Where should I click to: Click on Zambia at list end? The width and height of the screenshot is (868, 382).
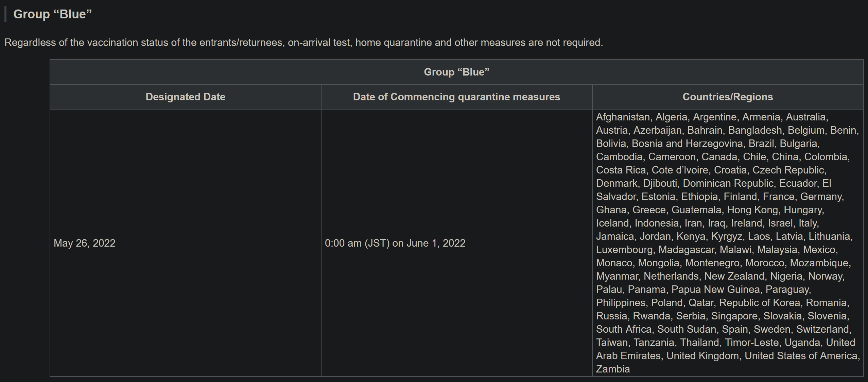point(613,369)
